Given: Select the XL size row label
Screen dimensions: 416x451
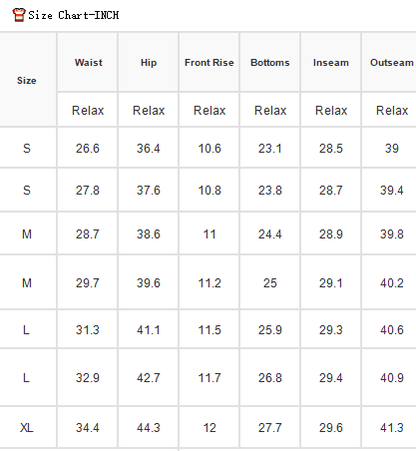Looking at the screenshot, I should pos(27,427).
